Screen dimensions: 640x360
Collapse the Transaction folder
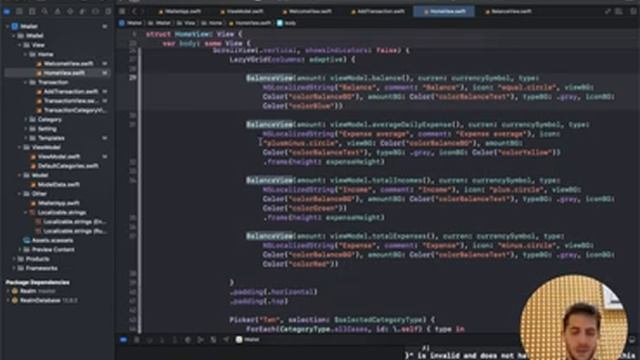click(26, 82)
